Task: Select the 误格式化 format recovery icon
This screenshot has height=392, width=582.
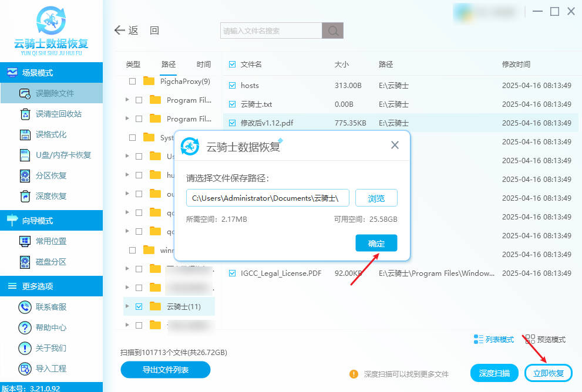Action: pos(25,134)
